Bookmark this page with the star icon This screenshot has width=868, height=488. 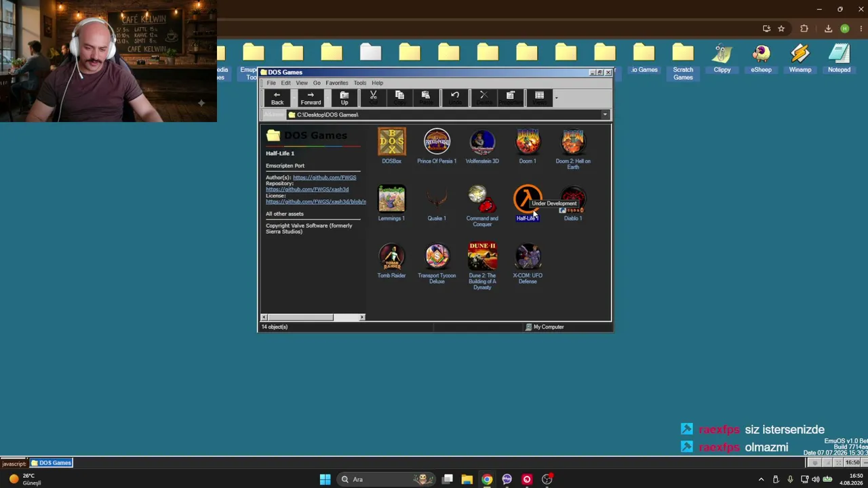pos(781,28)
